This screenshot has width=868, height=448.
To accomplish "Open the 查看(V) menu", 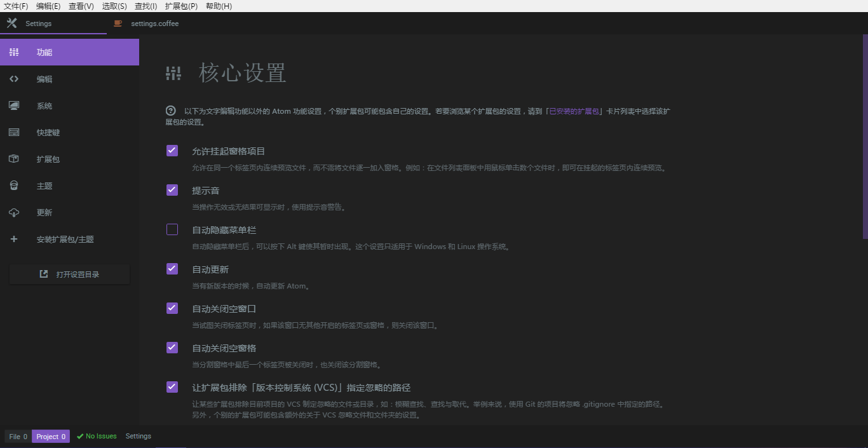I will tap(81, 6).
